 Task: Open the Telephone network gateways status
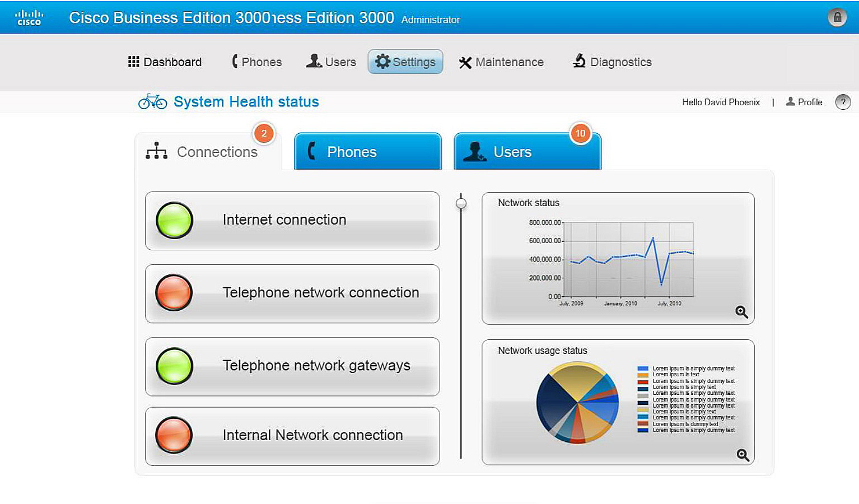[x=292, y=366]
